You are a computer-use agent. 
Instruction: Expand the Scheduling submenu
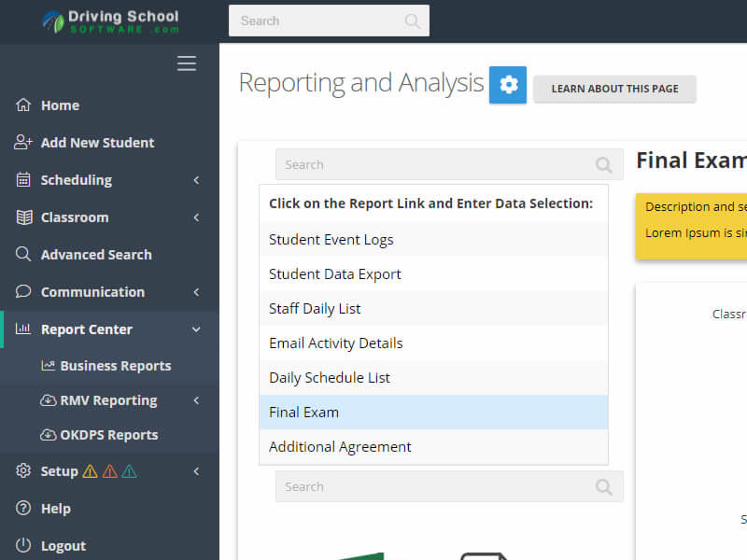pos(196,180)
